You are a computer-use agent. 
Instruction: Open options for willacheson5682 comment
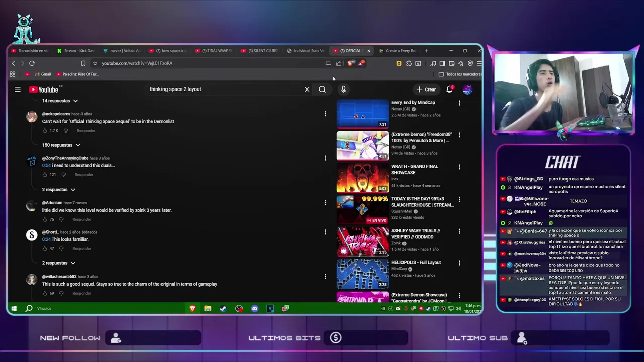tap(325, 277)
